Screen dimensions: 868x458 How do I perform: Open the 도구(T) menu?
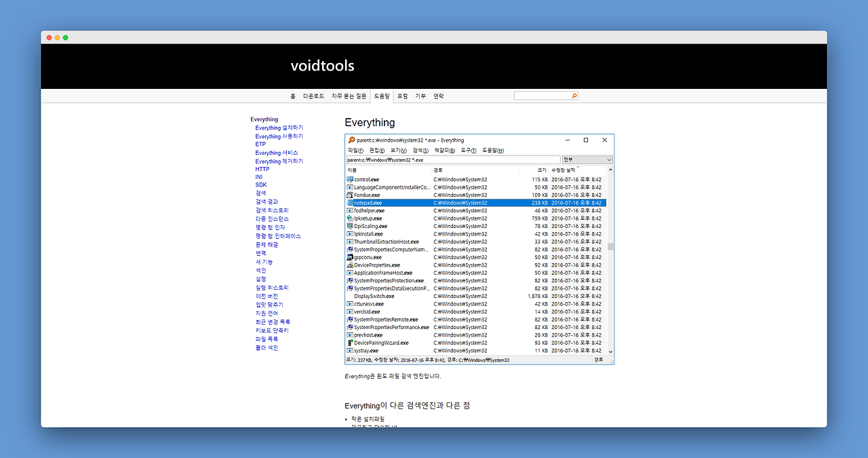pyautogui.click(x=469, y=150)
